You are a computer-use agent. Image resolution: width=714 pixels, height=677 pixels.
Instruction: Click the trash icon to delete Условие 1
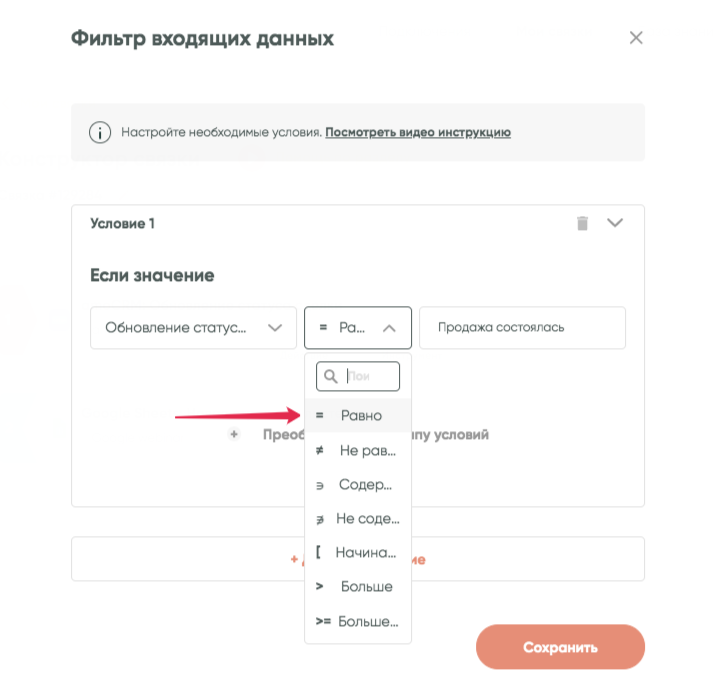583,223
